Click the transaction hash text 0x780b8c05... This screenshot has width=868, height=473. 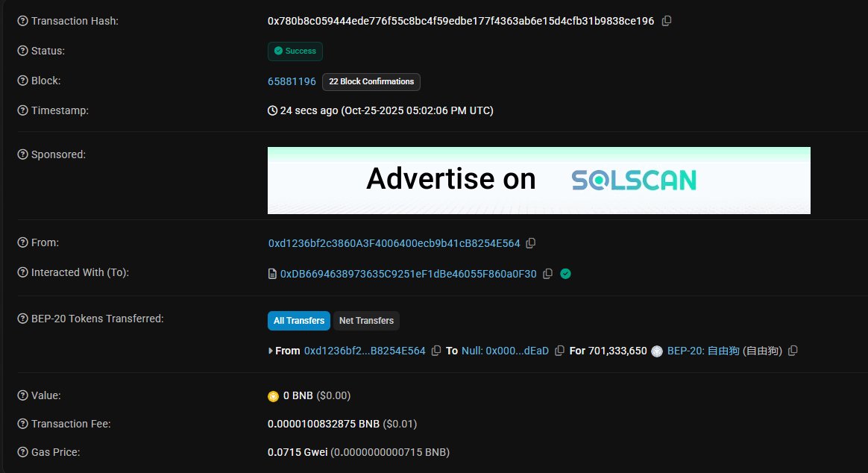461,21
